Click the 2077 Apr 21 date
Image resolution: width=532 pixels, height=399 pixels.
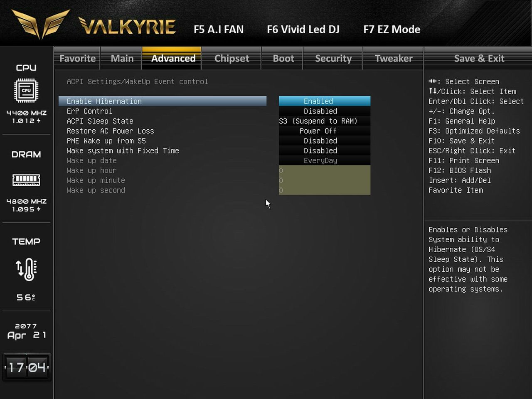tap(26, 331)
